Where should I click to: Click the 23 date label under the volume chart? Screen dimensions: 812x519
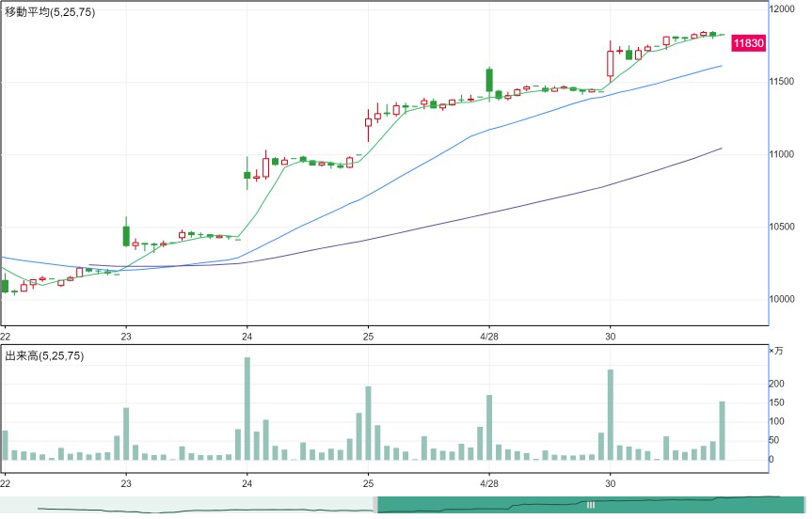tap(126, 483)
